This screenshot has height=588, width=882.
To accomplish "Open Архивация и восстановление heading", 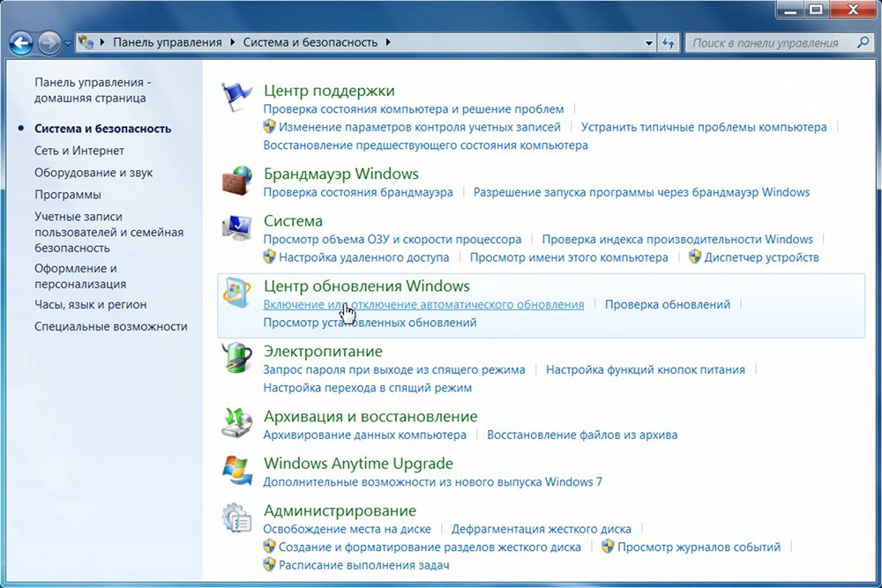I will pos(370,417).
